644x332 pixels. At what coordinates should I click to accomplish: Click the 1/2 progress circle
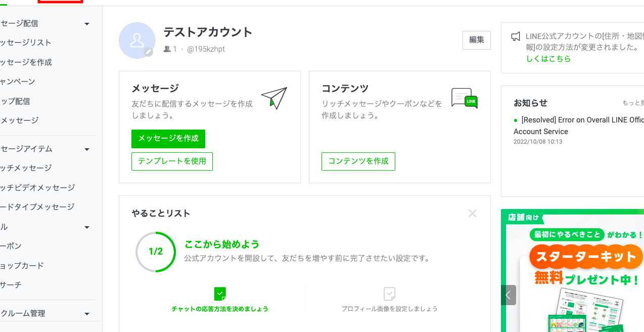(156, 252)
